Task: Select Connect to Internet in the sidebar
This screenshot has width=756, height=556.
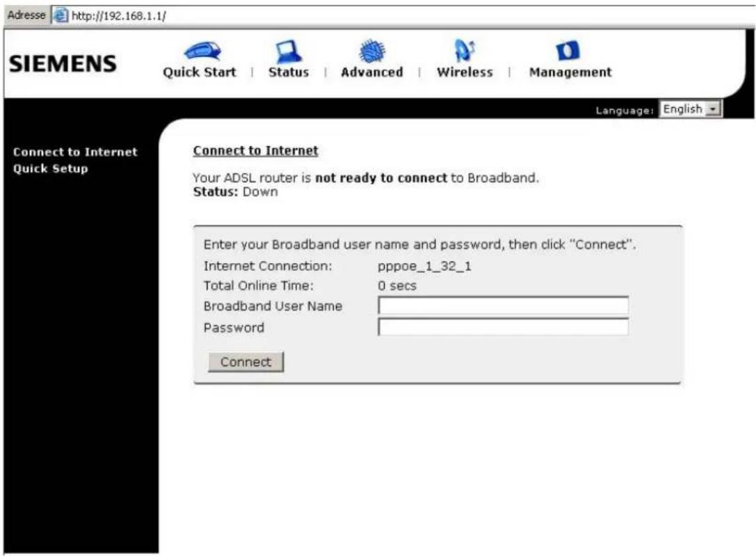Action: pyautogui.click(x=75, y=152)
